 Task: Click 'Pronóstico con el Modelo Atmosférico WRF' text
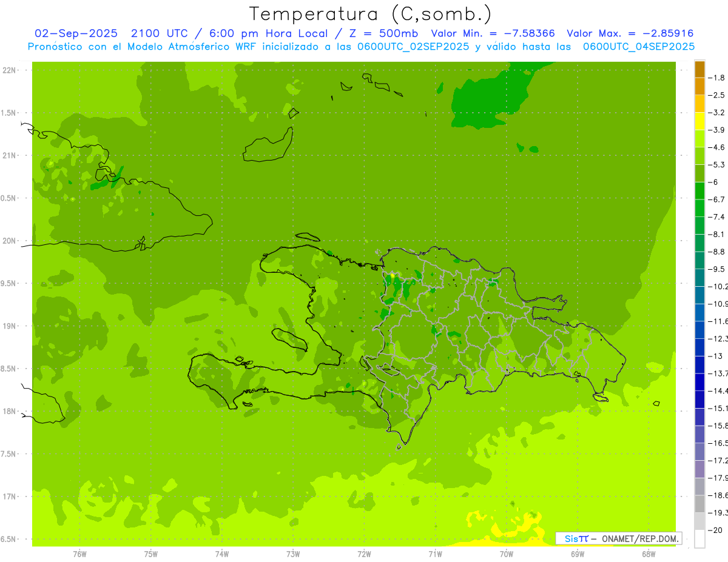tap(143, 47)
